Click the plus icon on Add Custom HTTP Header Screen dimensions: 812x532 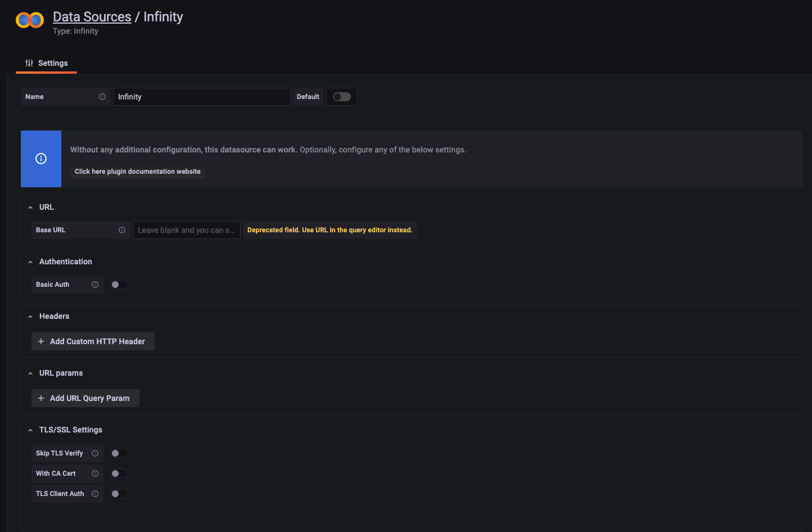pos(40,341)
